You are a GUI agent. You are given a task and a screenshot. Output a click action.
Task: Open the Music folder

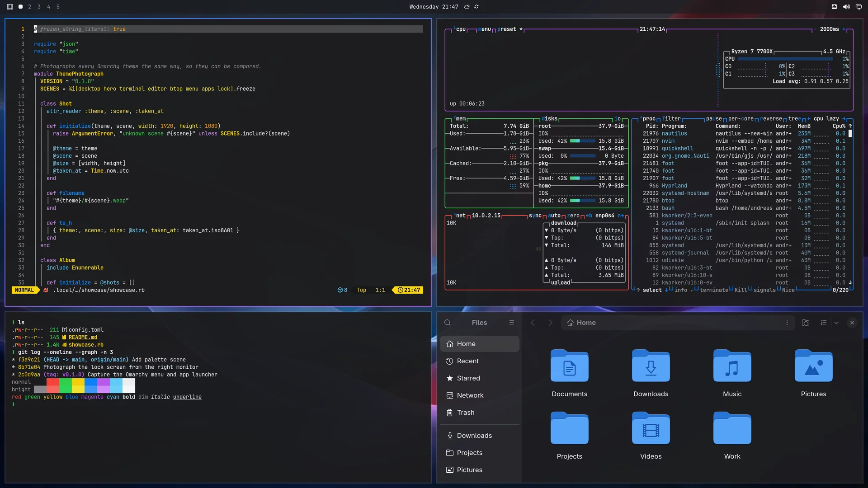point(732,374)
